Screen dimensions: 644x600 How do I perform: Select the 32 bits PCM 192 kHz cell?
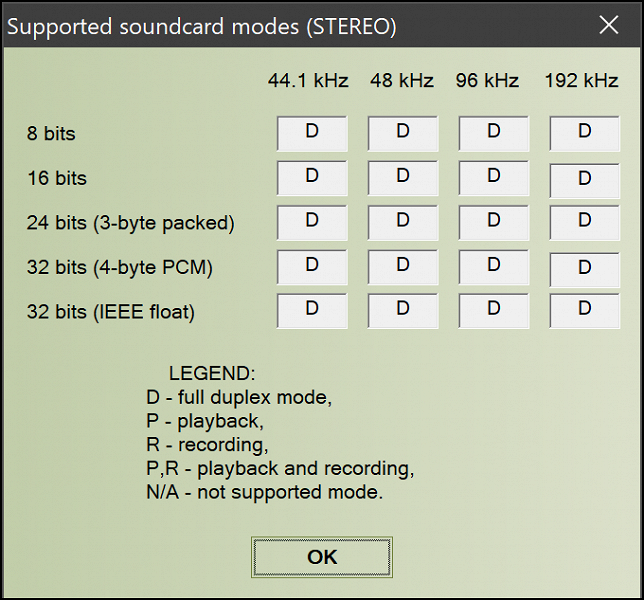[x=585, y=269]
